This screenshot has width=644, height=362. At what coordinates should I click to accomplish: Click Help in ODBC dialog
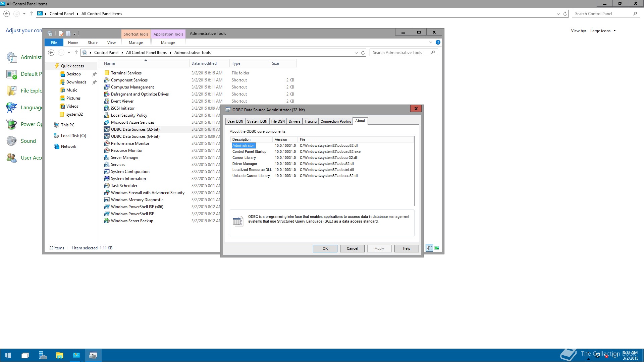(x=407, y=248)
